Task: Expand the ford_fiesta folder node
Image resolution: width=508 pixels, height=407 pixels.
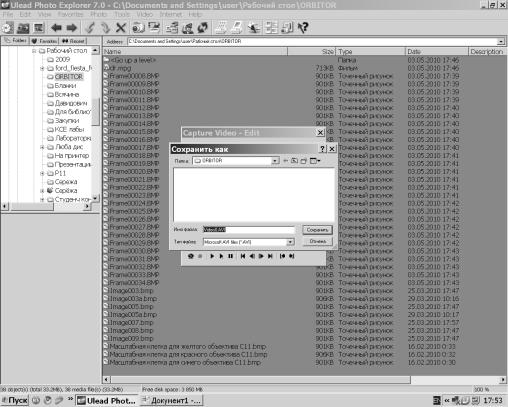Action: (42, 68)
